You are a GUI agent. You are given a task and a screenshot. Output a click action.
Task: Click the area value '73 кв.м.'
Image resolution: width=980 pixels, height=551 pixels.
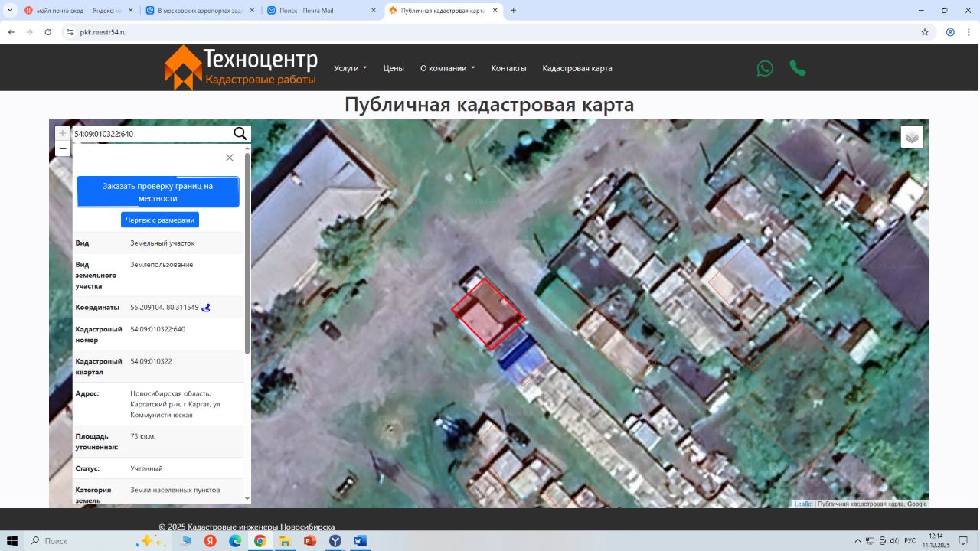pos(143,436)
